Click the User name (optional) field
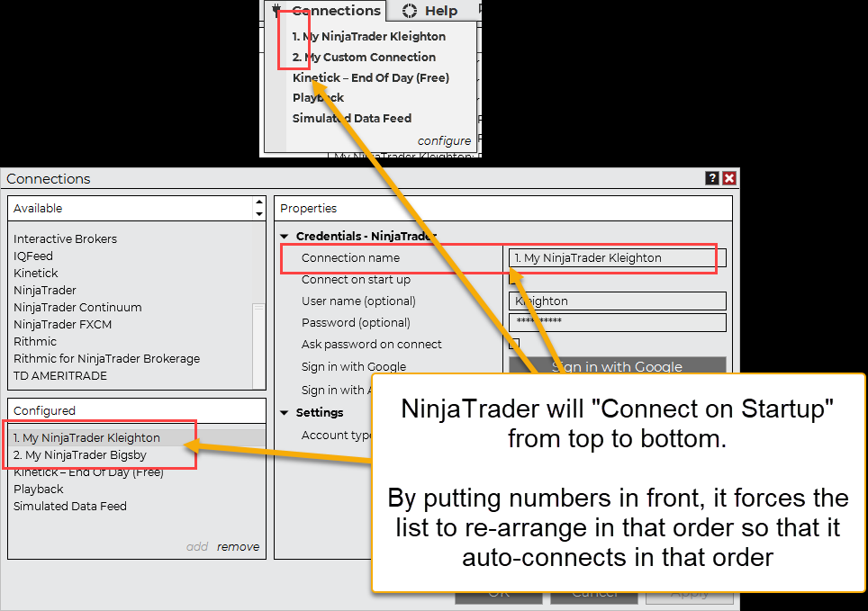The image size is (868, 611). (617, 301)
